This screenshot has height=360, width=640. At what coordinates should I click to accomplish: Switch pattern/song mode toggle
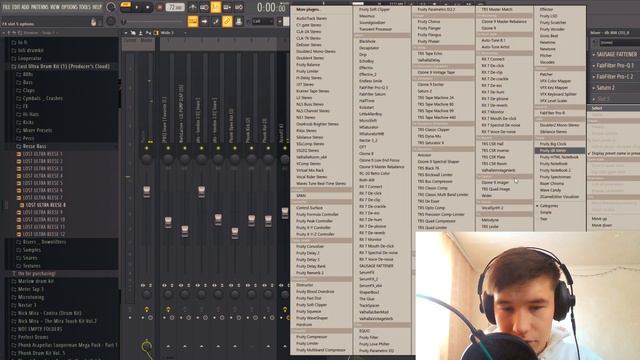pos(126,4)
